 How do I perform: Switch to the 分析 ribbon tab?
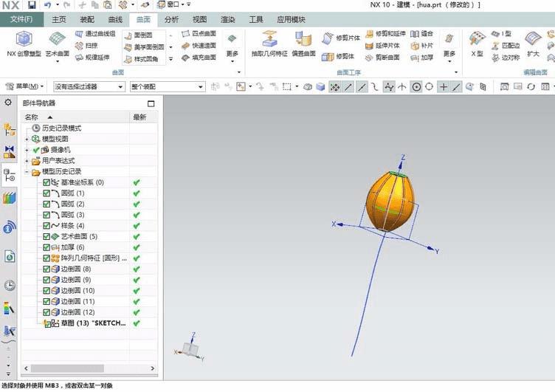coord(171,19)
